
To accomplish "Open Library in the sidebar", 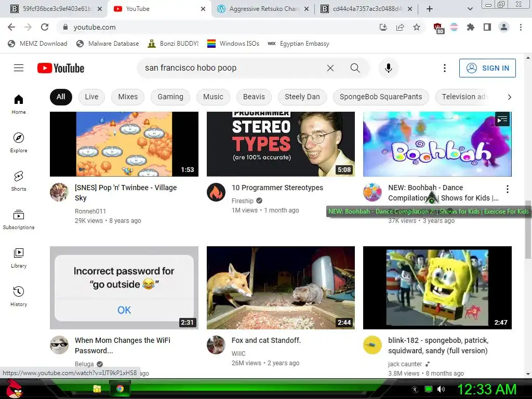I will pyautogui.click(x=19, y=258).
